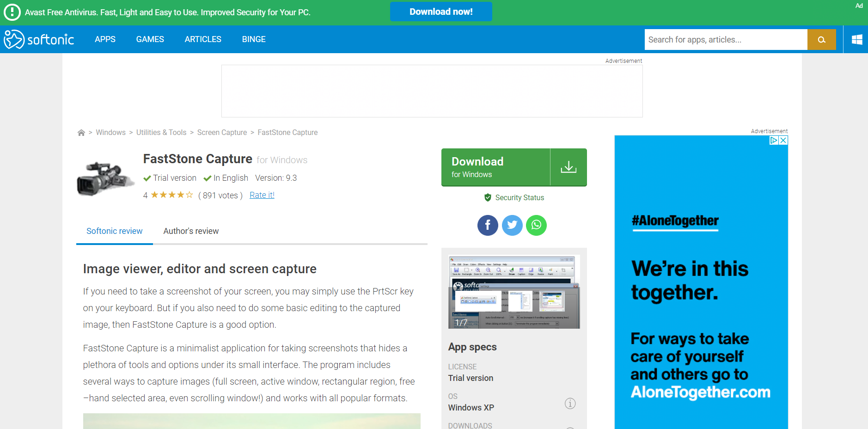The height and width of the screenshot is (429, 868).
Task: Click the home icon in breadcrumb
Action: click(x=81, y=133)
